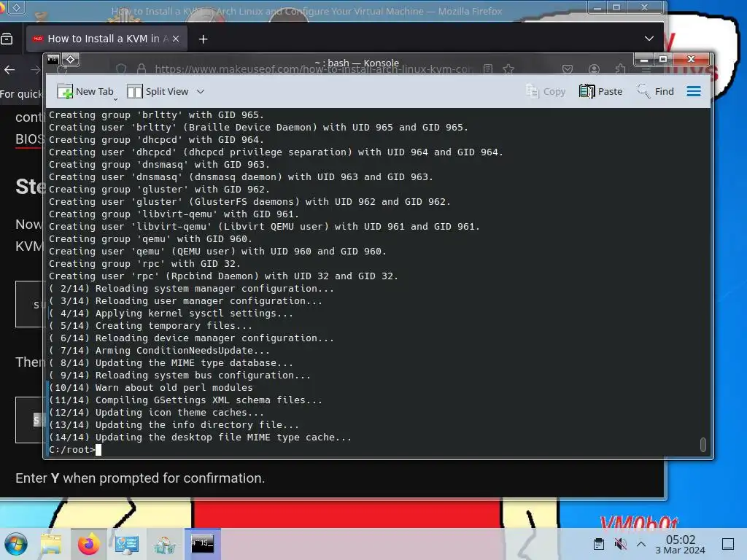Click the Konsole terminal scrollbar handle
The height and width of the screenshot is (560, 747).
703,444
